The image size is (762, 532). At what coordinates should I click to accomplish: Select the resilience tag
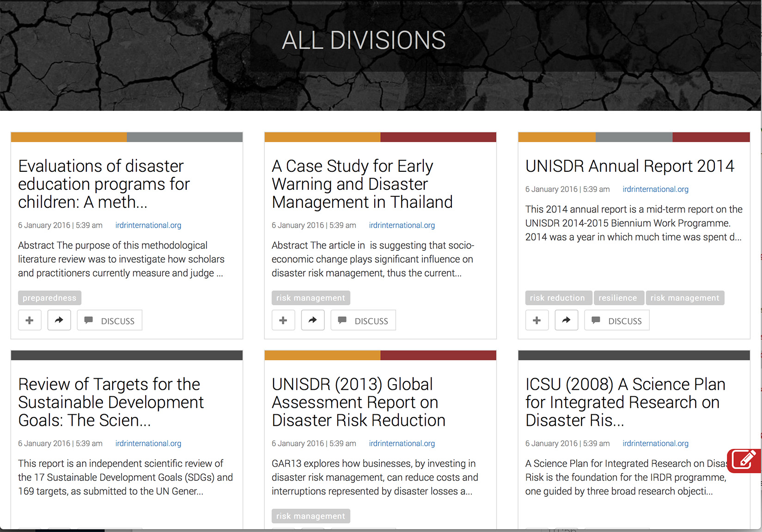coord(618,298)
